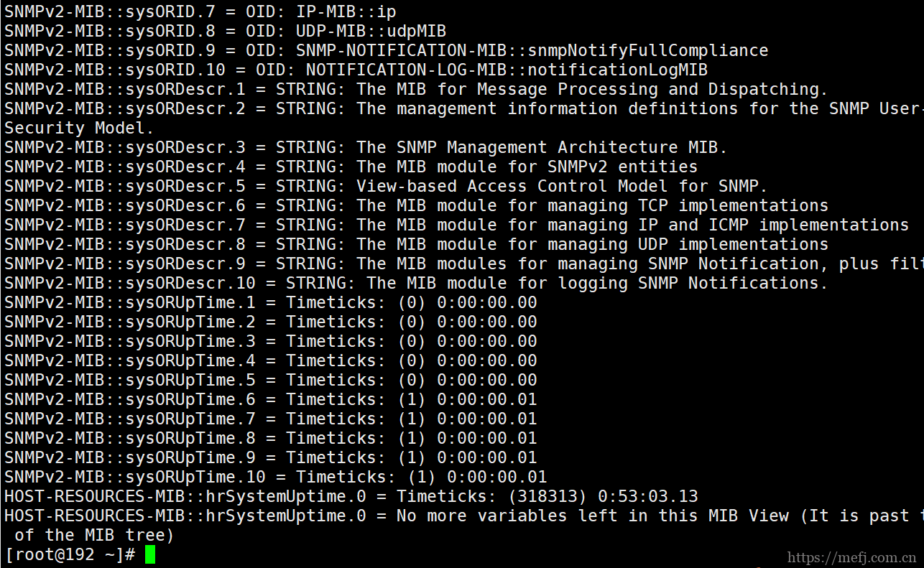Image resolution: width=924 pixels, height=568 pixels.
Task: Select the "managing TCP implementations" line
Action: [688, 205]
